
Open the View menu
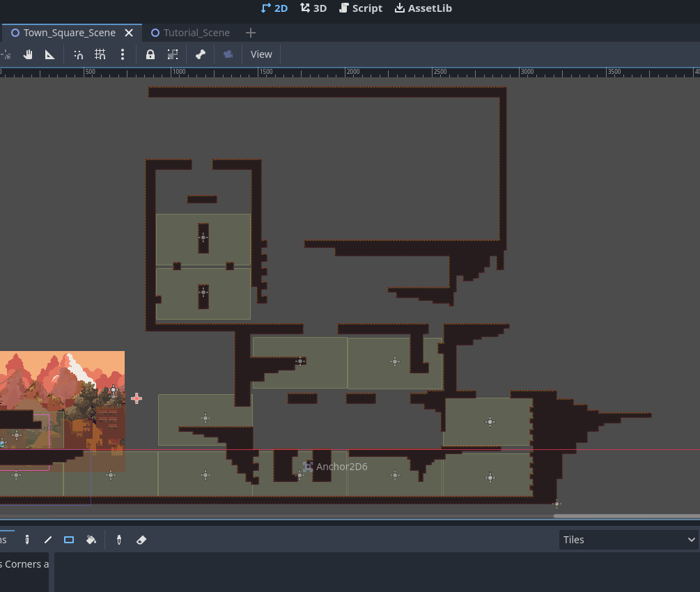(261, 54)
